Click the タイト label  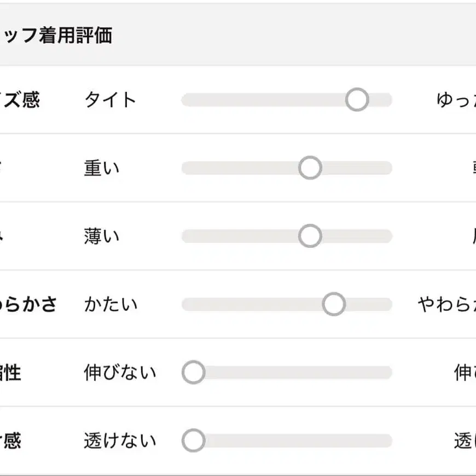pyautogui.click(x=110, y=100)
